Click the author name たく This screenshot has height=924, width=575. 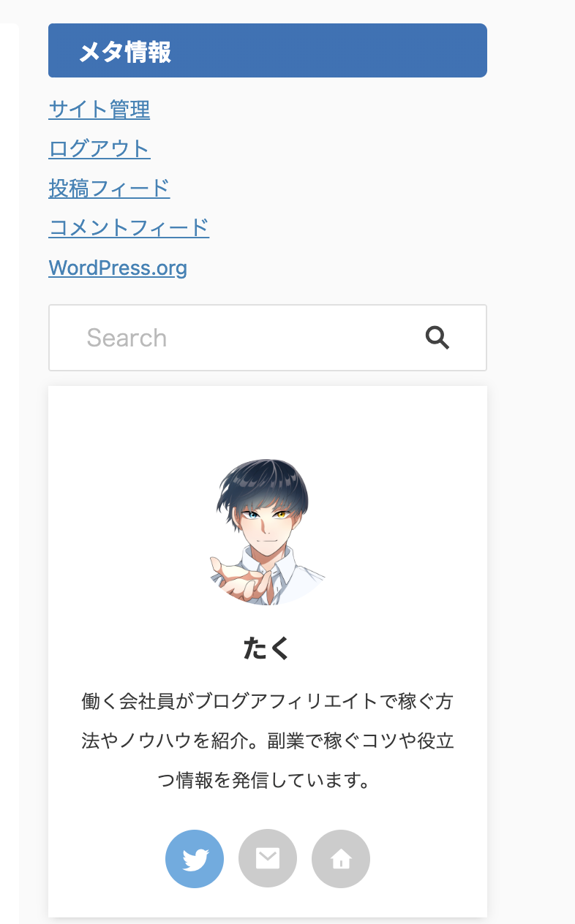pyautogui.click(x=268, y=648)
